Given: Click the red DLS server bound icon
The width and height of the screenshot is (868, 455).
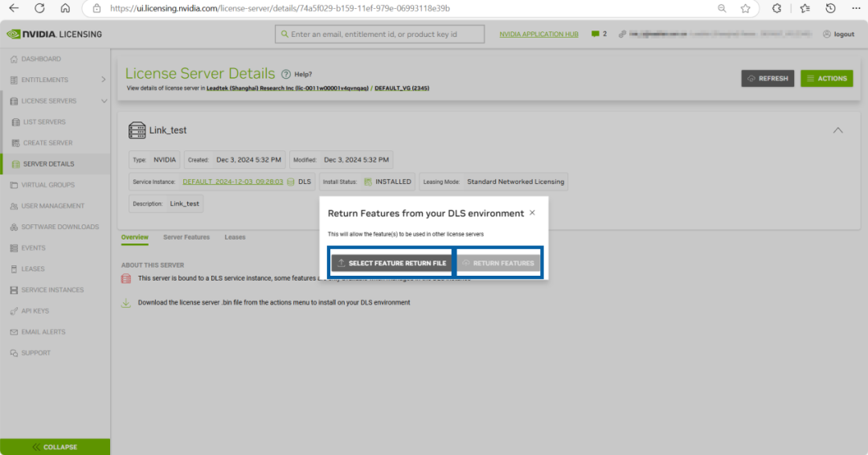Looking at the screenshot, I should click(x=126, y=278).
